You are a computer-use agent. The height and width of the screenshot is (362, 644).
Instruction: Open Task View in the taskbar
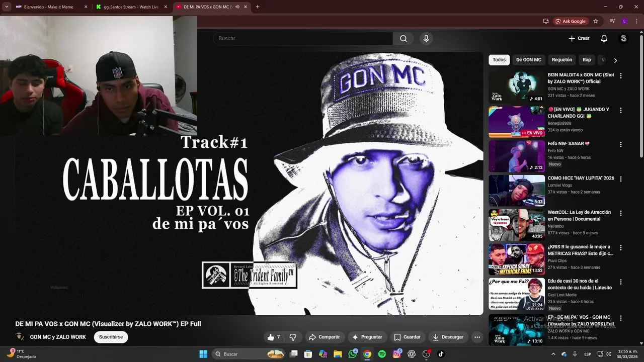[x=294, y=354]
